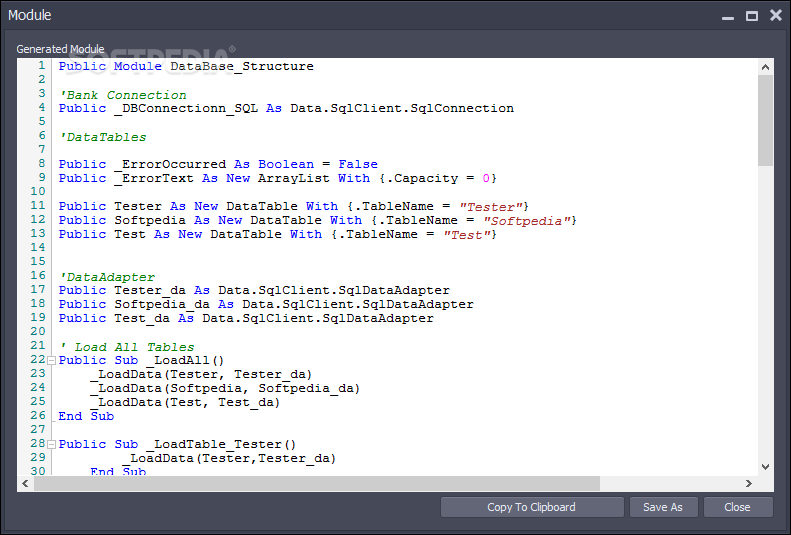Viewport: 791px width, 535px height.
Task: Click the '_LoadData(Test, Test_da)' line
Action: click(x=185, y=402)
